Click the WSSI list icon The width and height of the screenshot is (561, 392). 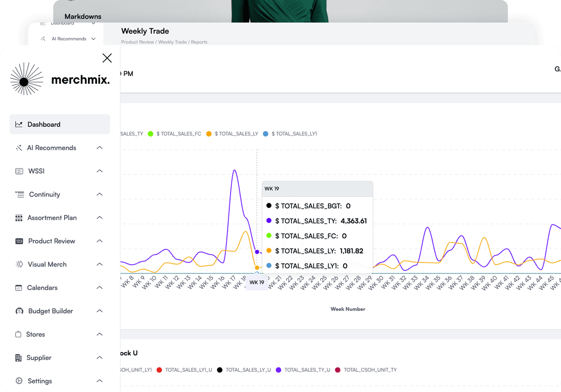coord(19,171)
